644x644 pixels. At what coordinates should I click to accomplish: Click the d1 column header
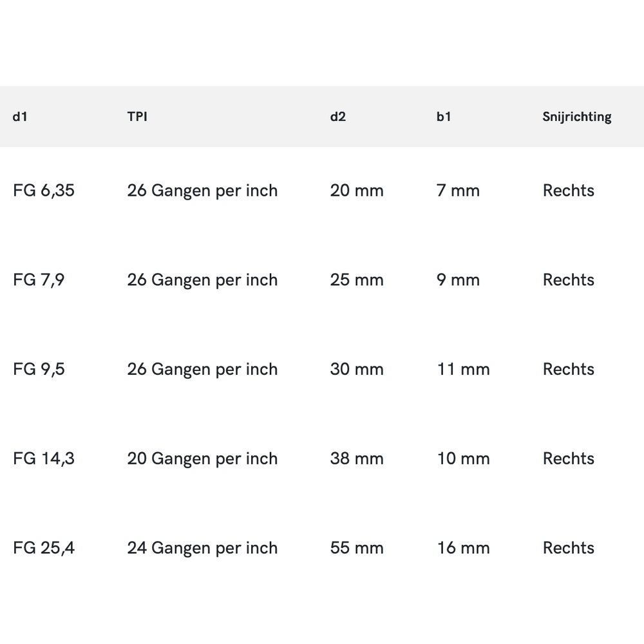click(x=20, y=117)
